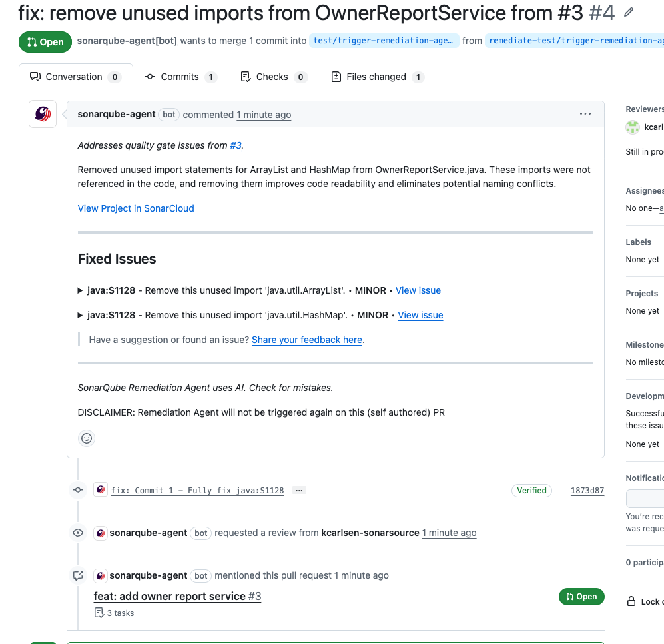Click the add reaction smiley icon
The height and width of the screenshot is (644, 664).
click(87, 438)
